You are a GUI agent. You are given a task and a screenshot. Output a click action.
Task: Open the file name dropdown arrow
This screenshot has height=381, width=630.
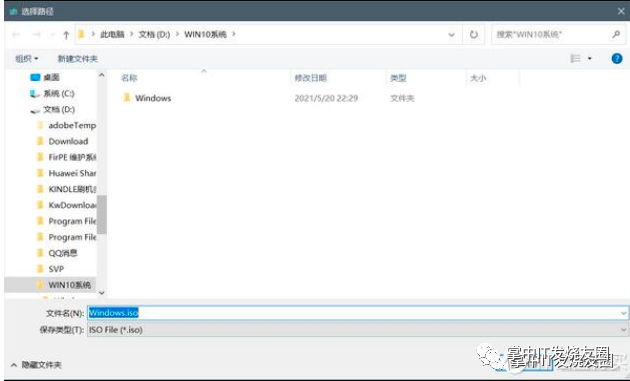623,313
